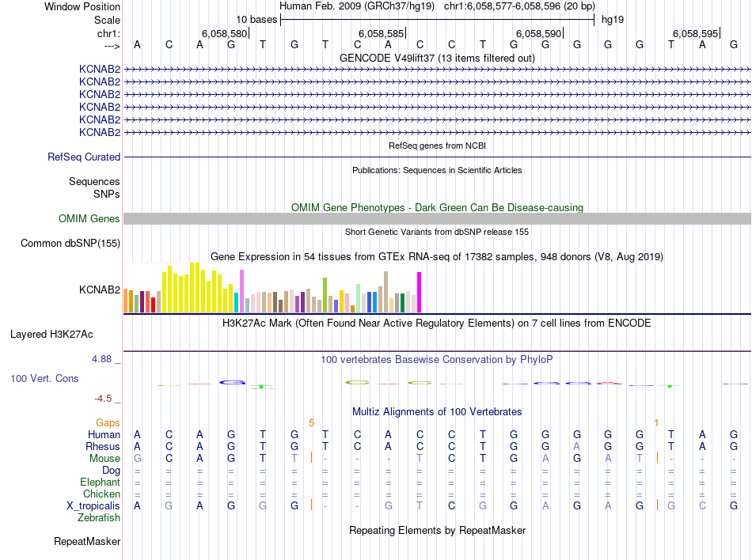Click the Sequences track label

tap(94, 181)
